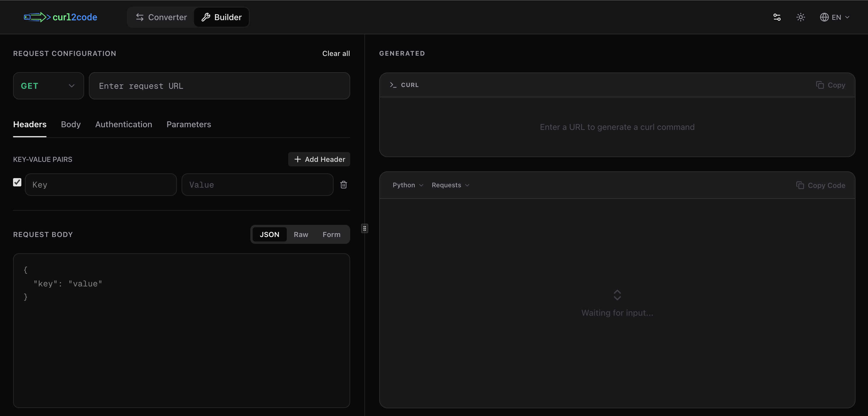The height and width of the screenshot is (416, 868).
Task: Delete the header row using the trash icon
Action: click(344, 185)
